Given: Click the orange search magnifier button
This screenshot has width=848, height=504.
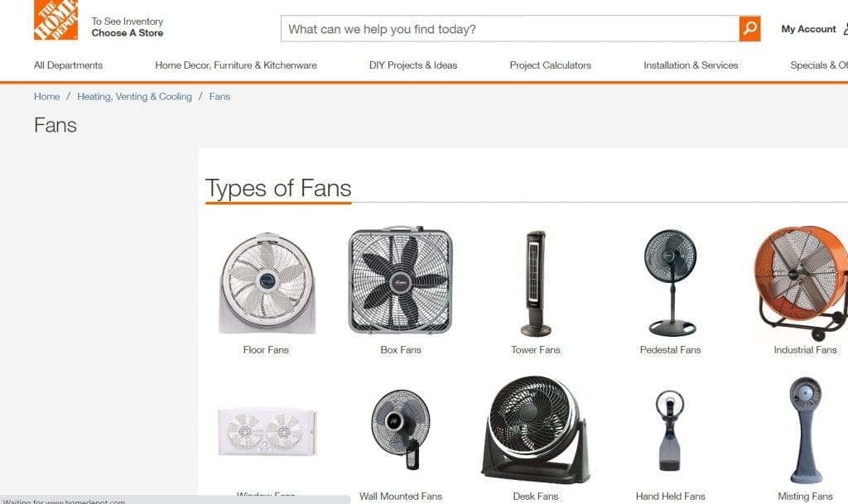Looking at the screenshot, I should (x=749, y=29).
